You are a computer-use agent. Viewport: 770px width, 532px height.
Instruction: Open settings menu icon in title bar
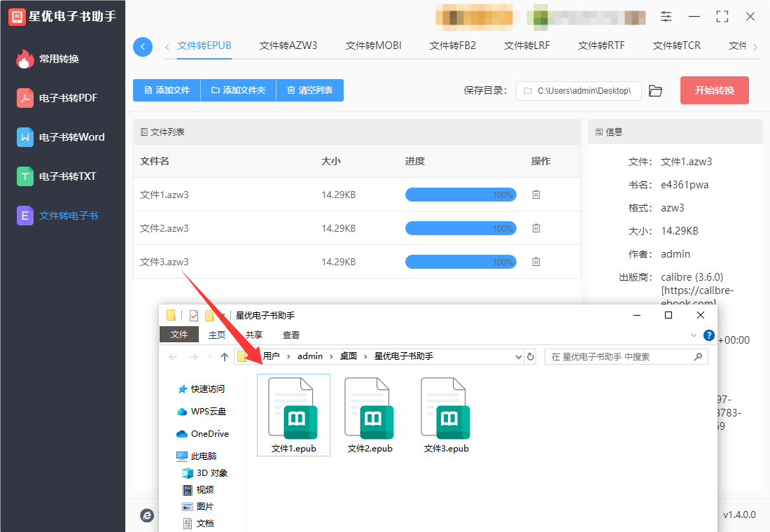tap(666, 17)
